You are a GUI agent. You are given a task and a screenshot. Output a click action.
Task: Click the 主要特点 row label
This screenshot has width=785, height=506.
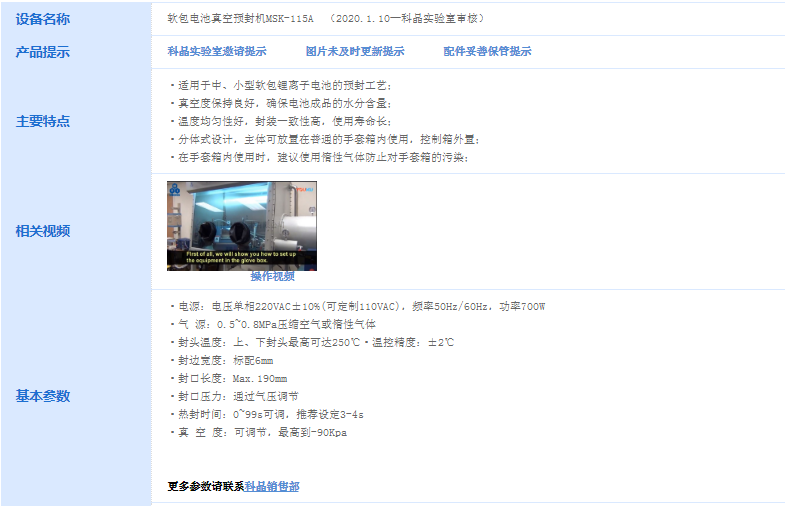[43, 121]
